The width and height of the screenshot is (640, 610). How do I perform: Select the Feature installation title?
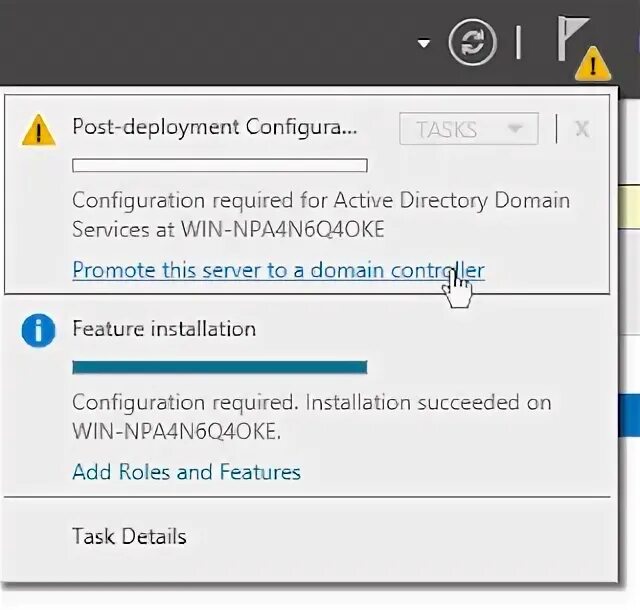tap(164, 329)
